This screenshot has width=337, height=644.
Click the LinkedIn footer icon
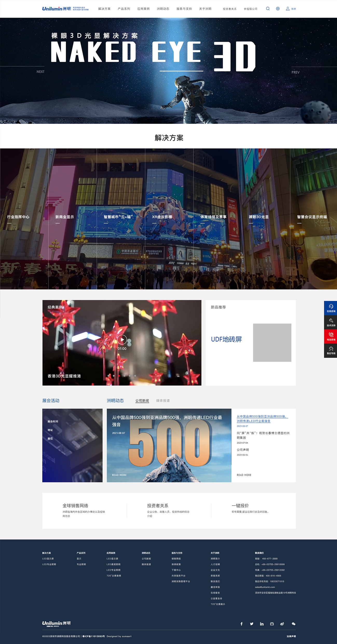(x=262, y=624)
